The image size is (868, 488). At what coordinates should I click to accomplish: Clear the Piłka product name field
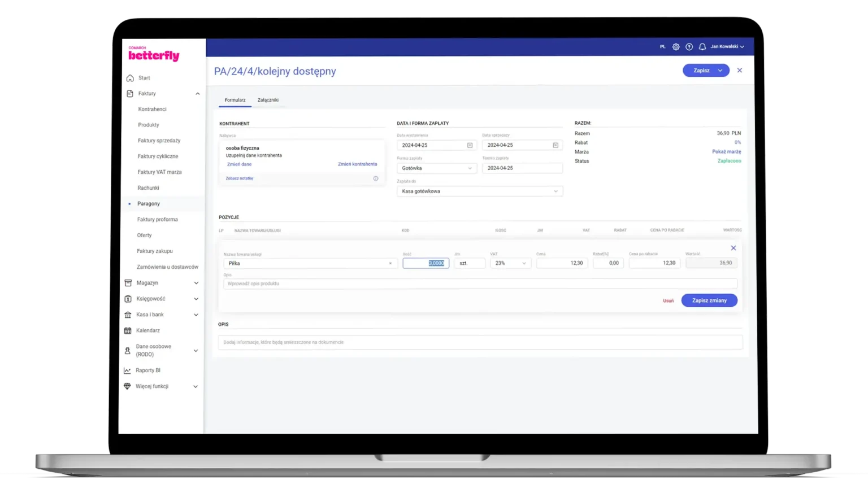coord(390,263)
